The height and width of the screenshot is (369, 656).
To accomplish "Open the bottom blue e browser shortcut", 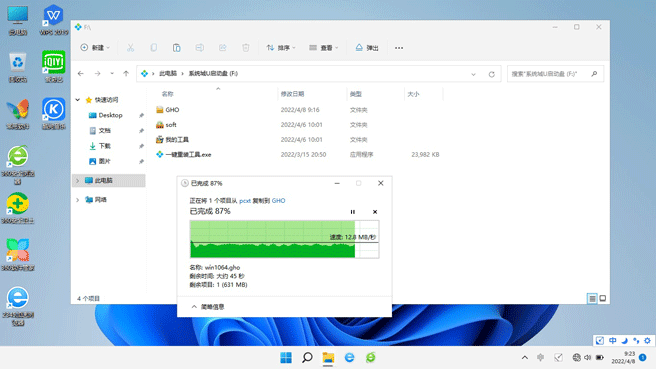I will click(18, 306).
